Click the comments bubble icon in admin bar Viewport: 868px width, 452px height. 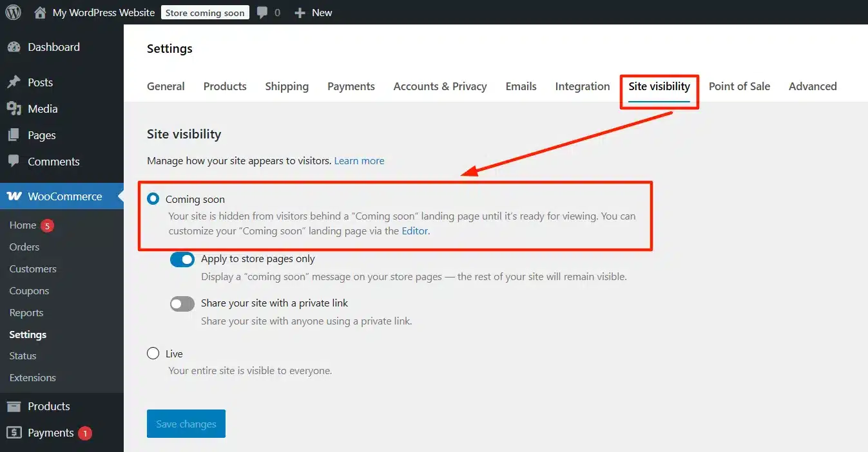[263, 12]
